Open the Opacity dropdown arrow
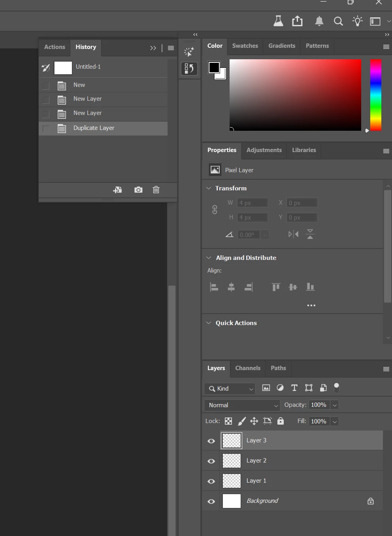The width and height of the screenshot is (392, 536). (335, 405)
